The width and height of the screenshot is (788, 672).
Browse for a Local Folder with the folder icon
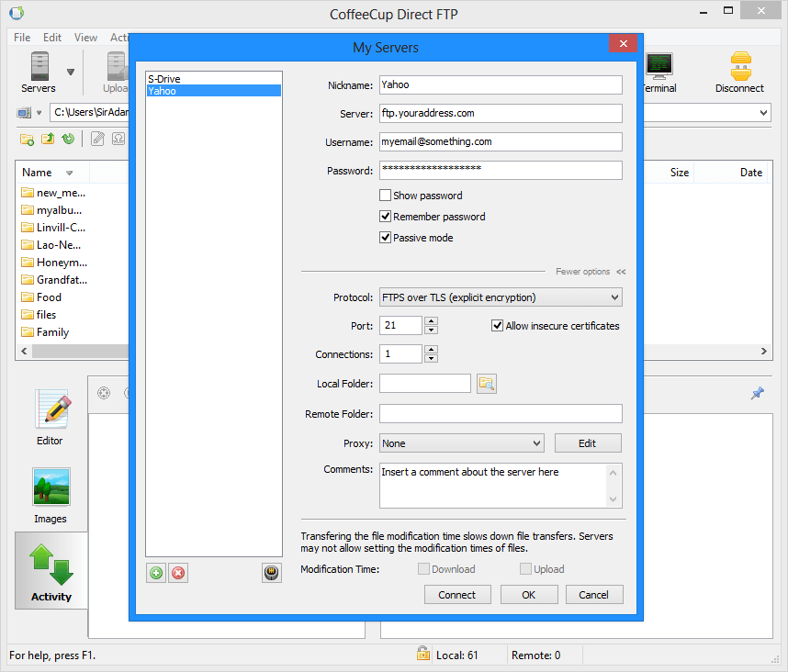(x=486, y=383)
